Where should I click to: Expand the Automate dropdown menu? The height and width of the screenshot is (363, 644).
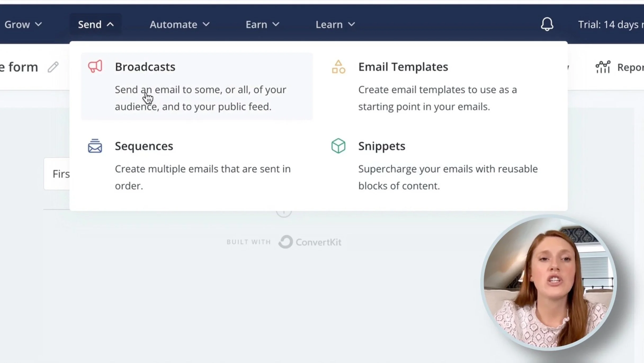click(180, 24)
